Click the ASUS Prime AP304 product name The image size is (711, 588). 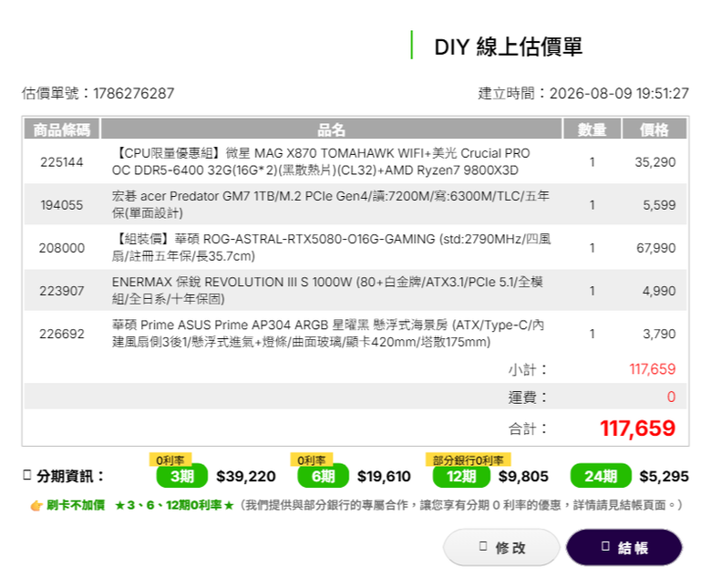328,334
